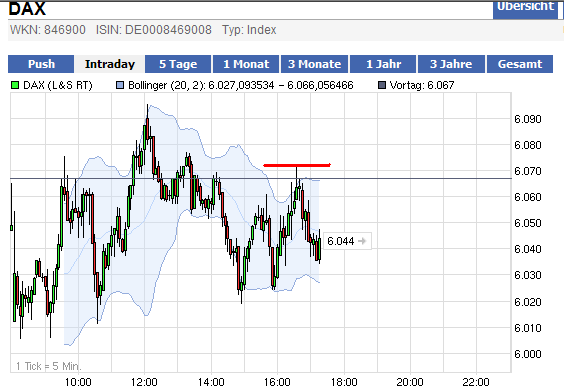
Task: Click the '1 Tick = 5 Min.' note
Action: tap(49, 366)
